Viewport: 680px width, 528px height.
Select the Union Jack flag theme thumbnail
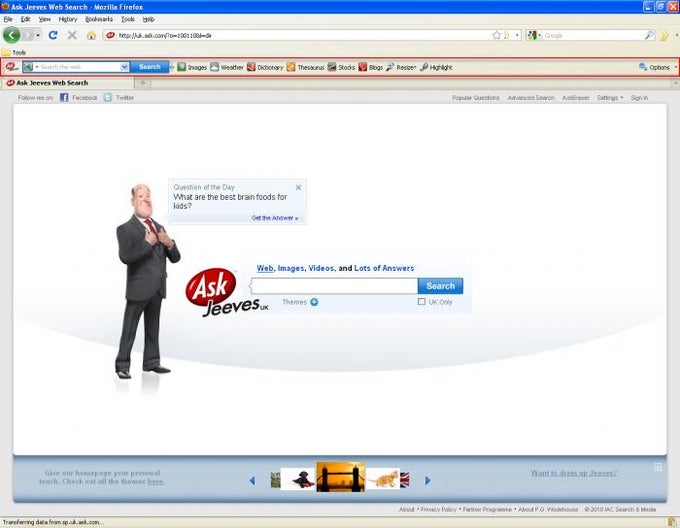click(x=405, y=480)
